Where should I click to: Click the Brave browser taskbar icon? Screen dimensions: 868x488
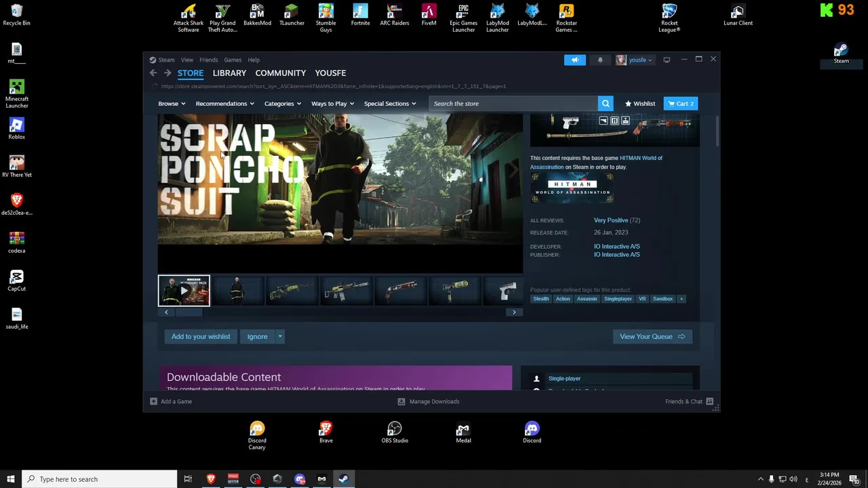point(211,479)
